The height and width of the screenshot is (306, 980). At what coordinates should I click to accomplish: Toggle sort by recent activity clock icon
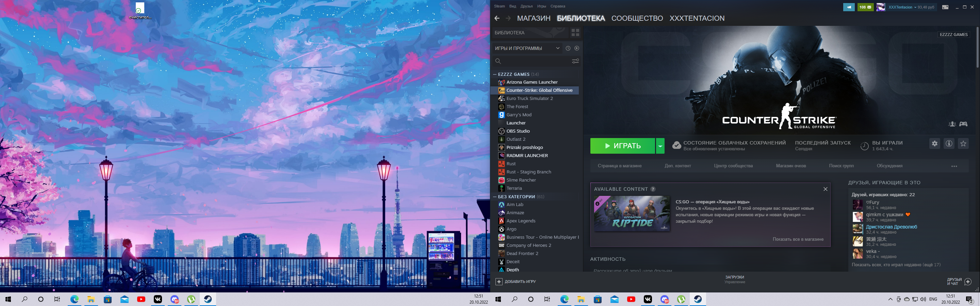pyautogui.click(x=568, y=48)
